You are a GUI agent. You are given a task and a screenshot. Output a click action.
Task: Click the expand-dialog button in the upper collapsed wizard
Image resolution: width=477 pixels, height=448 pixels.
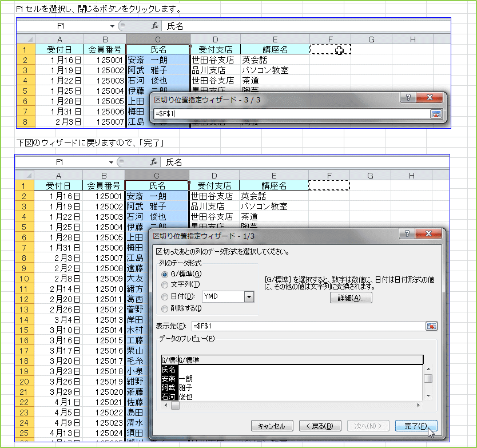coord(436,114)
